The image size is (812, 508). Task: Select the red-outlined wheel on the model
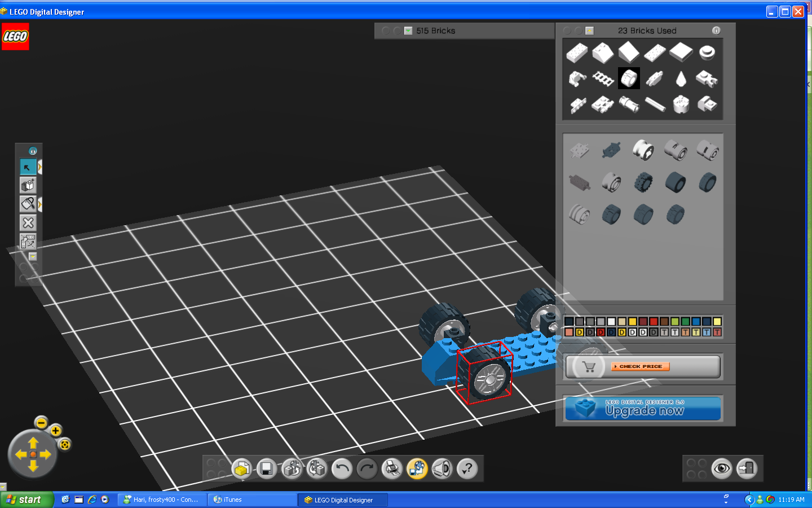click(x=485, y=374)
